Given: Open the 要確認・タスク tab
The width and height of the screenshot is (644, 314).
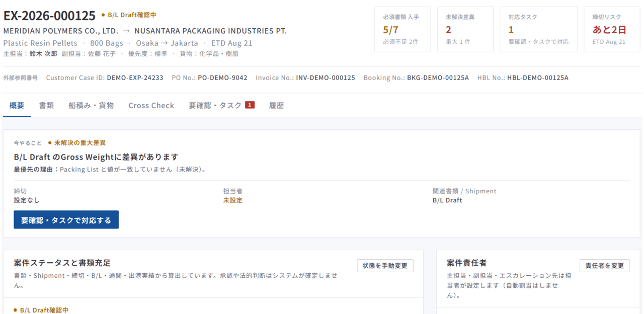Looking at the screenshot, I should (221, 106).
